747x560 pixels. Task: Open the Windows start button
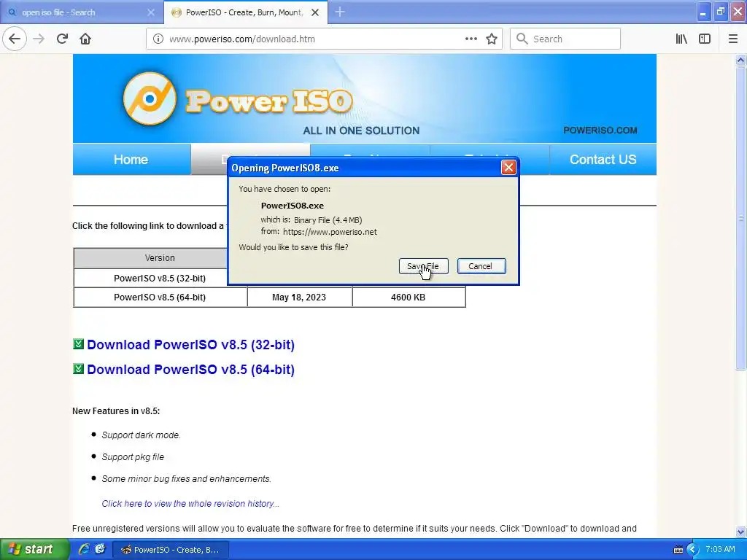(34, 550)
